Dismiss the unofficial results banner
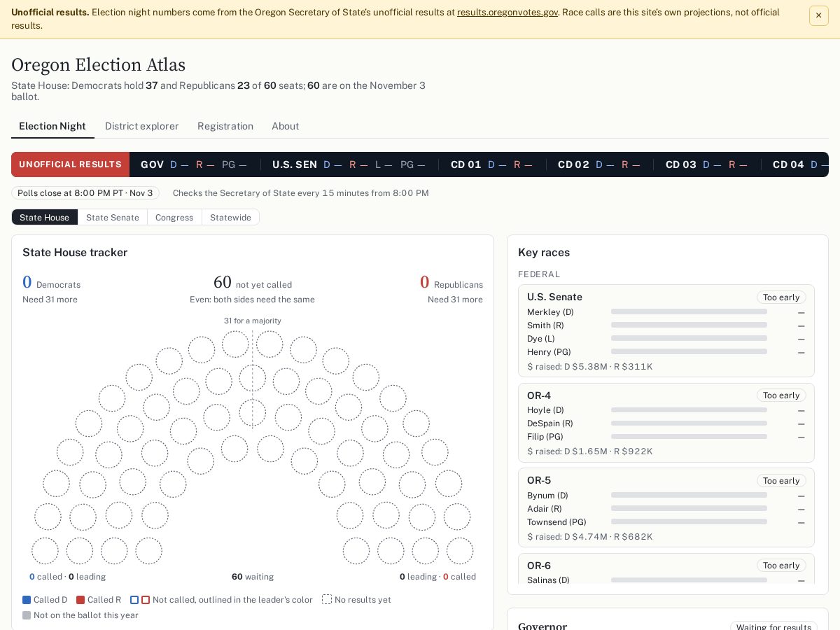This screenshot has width=840, height=630. [x=818, y=15]
